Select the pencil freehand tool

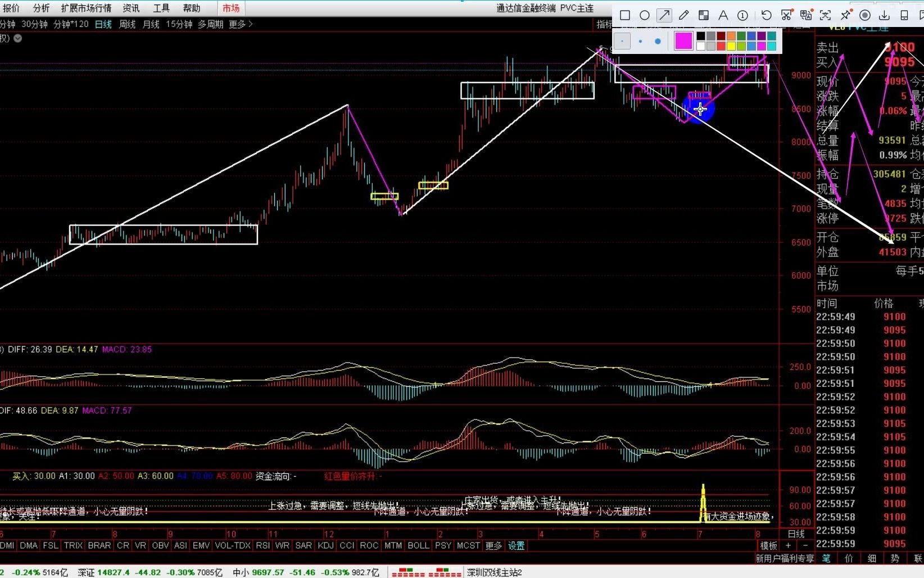coord(684,15)
